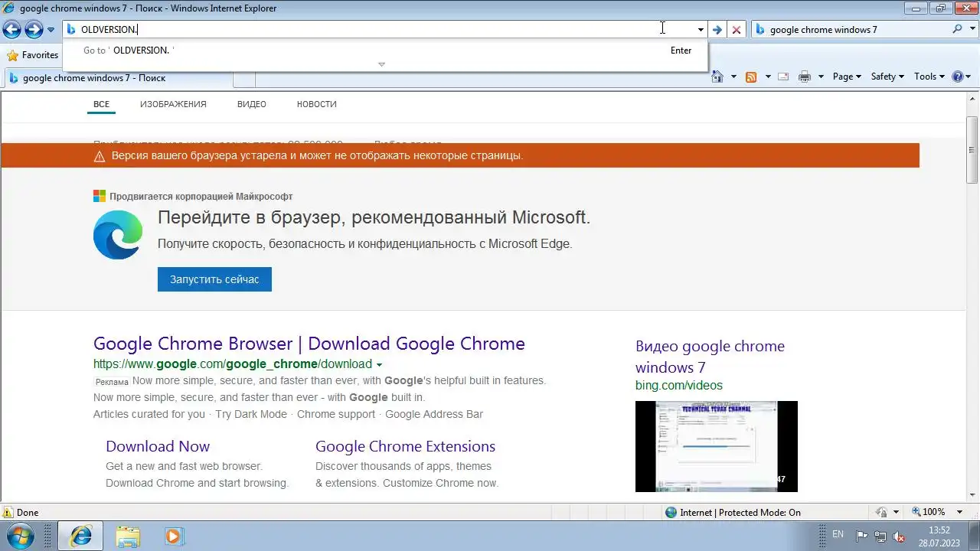This screenshot has height=551, width=980.
Task: Open the address bar autocomplete dropdown arrow
Action: click(x=701, y=30)
